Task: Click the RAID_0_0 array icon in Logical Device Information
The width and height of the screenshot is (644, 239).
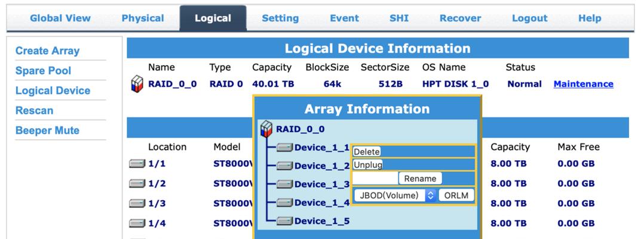Action: click(x=137, y=84)
